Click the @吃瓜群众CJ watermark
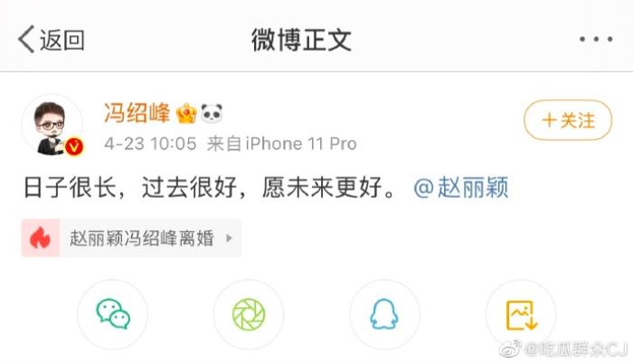The image size is (633, 364). click(564, 349)
